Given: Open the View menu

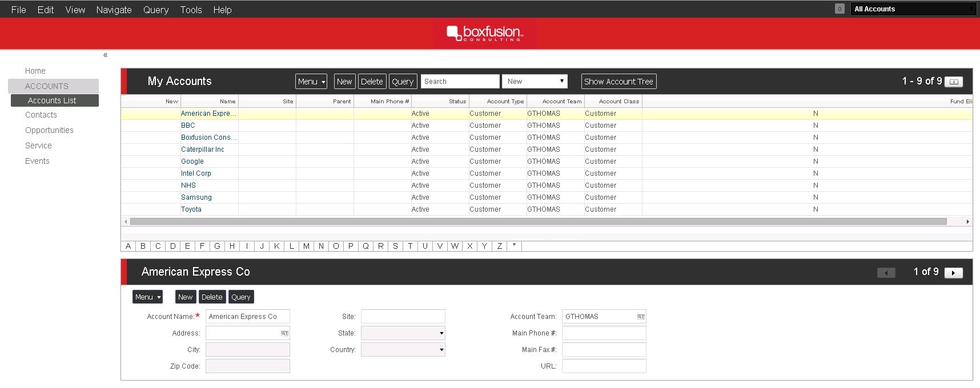Looking at the screenshot, I should click(75, 10).
